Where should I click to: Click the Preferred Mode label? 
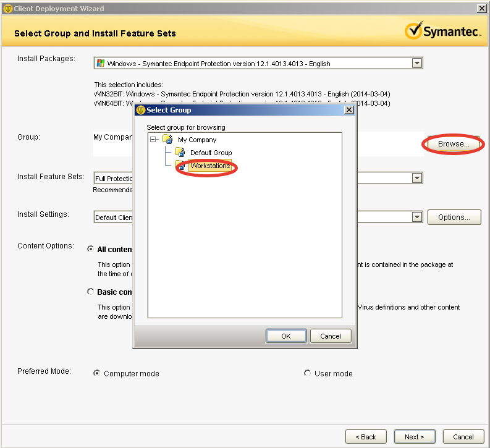click(44, 371)
